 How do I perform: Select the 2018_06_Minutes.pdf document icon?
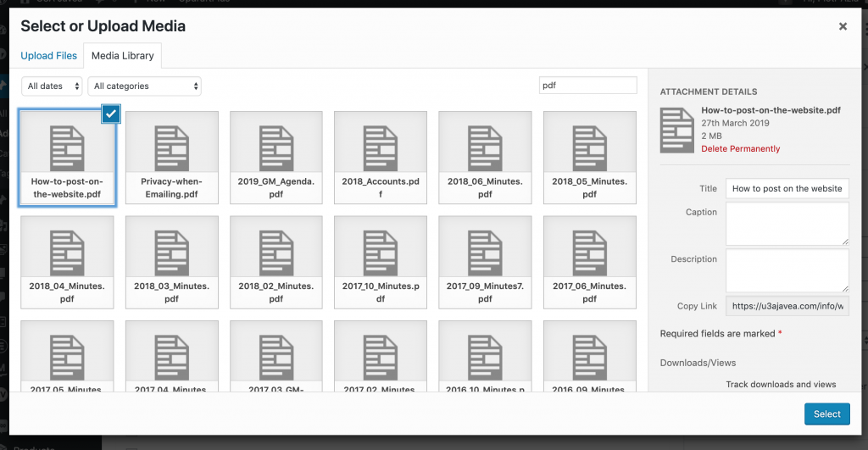(485, 148)
